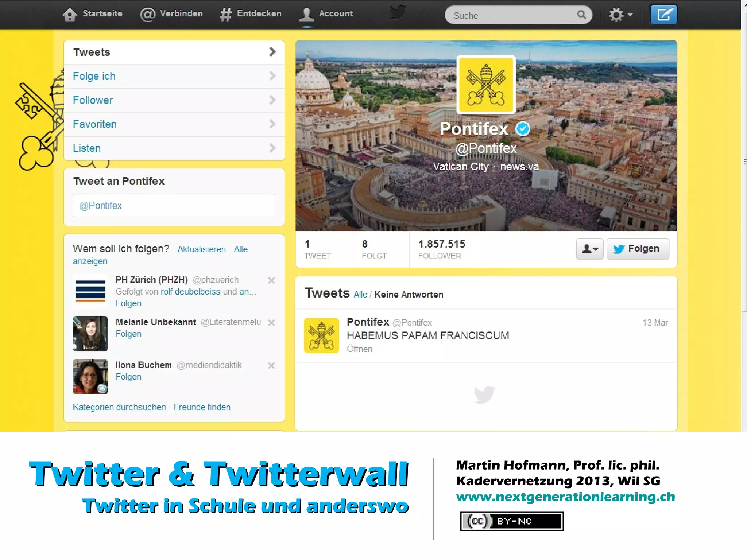Click the Tweet an Pontifex input field
The image size is (747, 560).
click(174, 206)
